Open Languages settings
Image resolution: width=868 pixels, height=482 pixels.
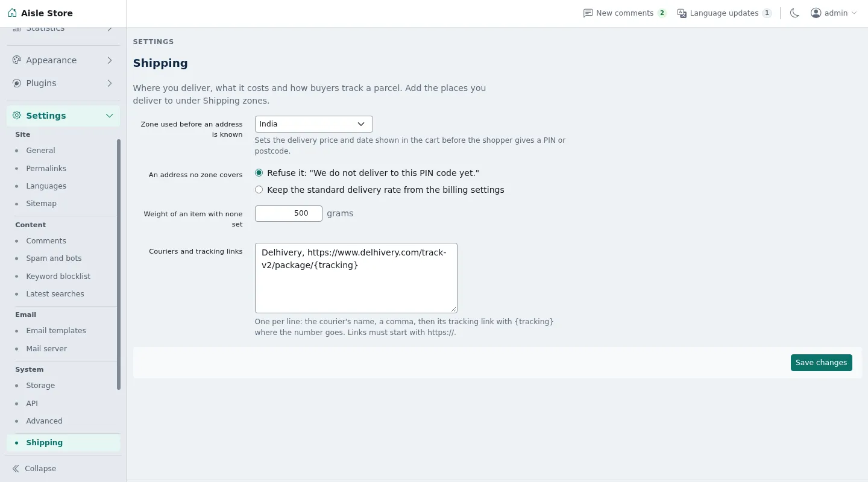(46, 186)
